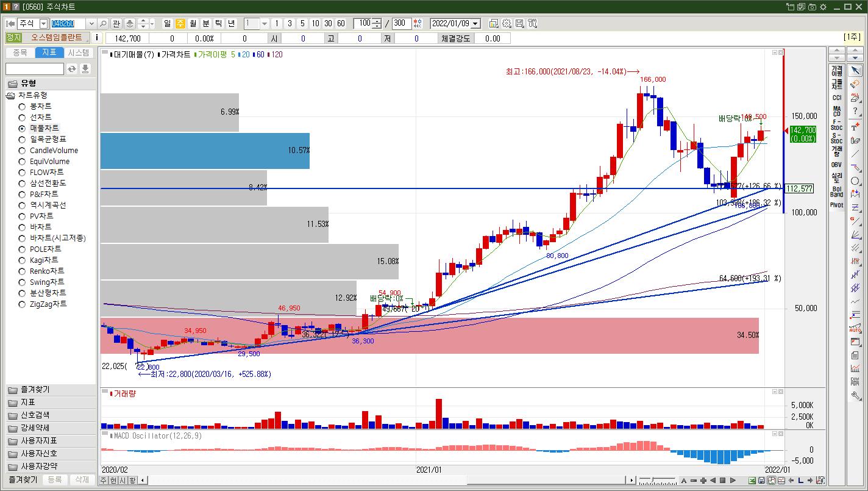Image resolution: width=868 pixels, height=491 pixels.
Task: Expand the 사용자지표 folder section
Action: (x=51, y=440)
